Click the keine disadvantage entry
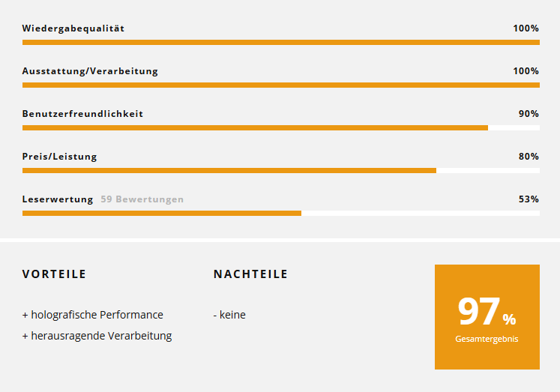This screenshot has width=560, height=392. [x=229, y=315]
